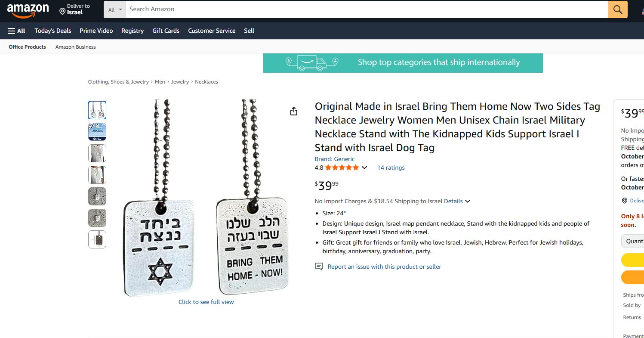Click the five-star rating icons
The height and width of the screenshot is (338, 644).
(x=342, y=167)
